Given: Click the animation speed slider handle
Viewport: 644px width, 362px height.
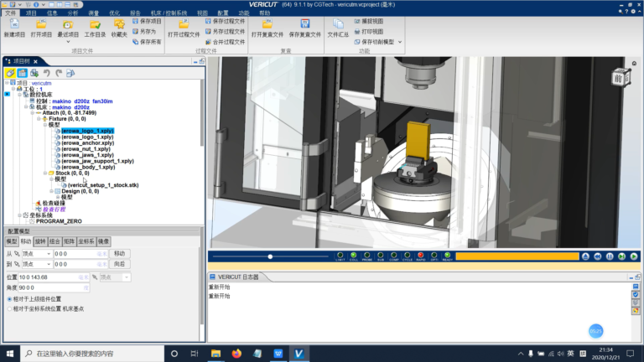Looking at the screenshot, I should pyautogui.click(x=270, y=256).
